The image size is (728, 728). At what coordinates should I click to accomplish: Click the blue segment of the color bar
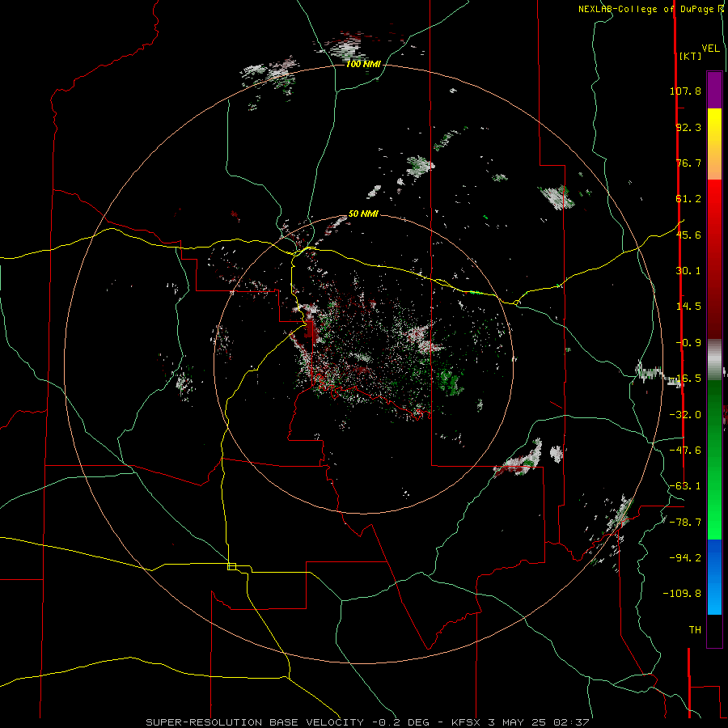tap(714, 577)
